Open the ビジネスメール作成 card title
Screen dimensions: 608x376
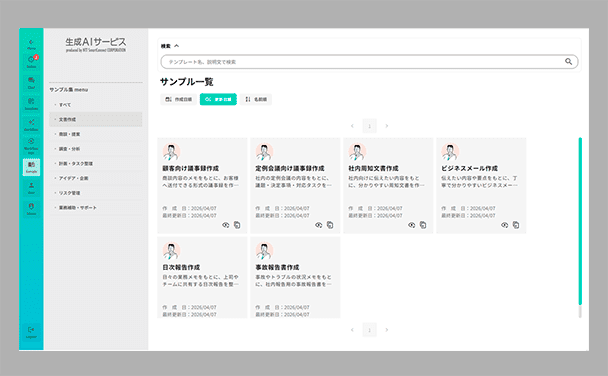(x=469, y=168)
